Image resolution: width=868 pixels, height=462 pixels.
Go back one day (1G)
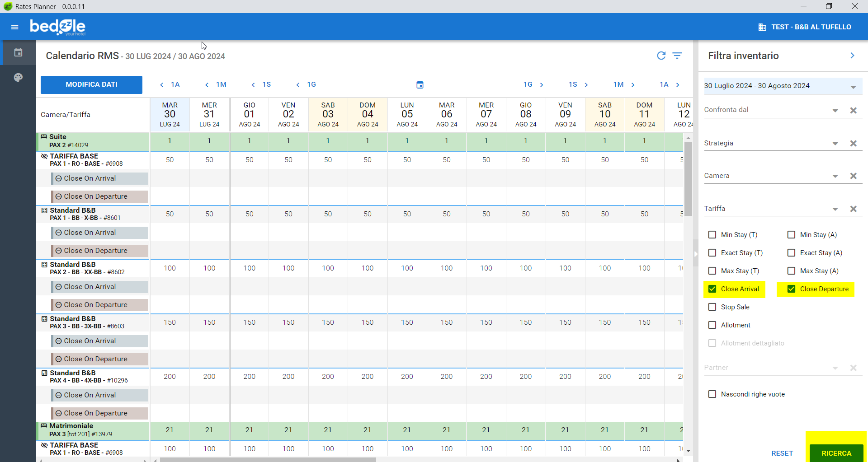point(306,84)
